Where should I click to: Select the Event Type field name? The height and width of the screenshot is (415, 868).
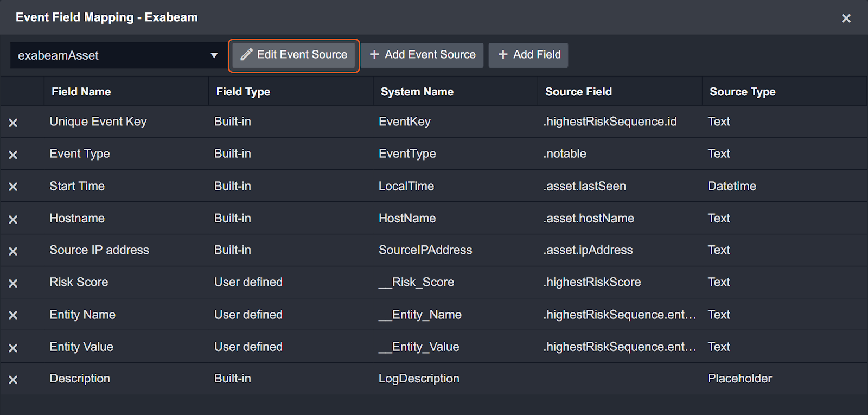point(80,154)
